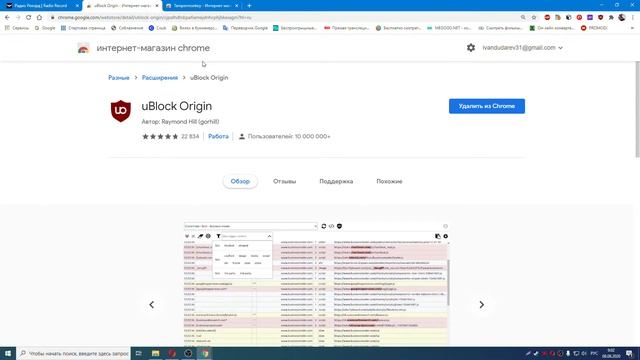Follow the Работа category link
This screenshot has height=360, width=640.
pyautogui.click(x=218, y=136)
